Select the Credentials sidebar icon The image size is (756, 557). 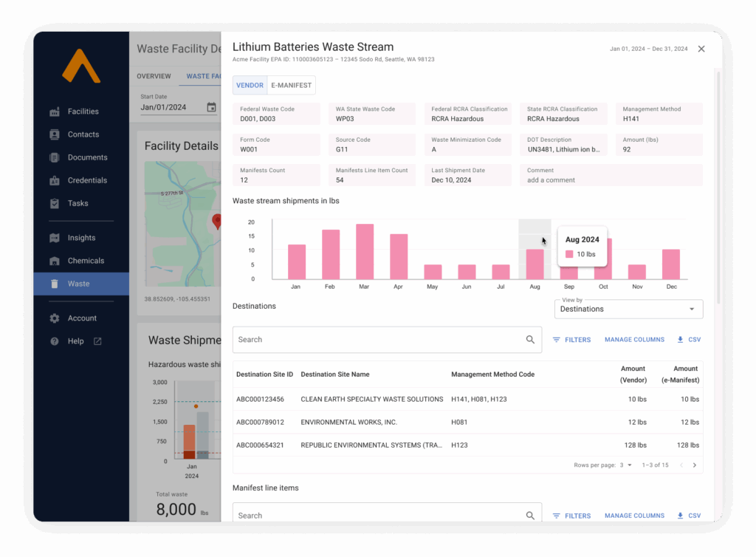tap(55, 180)
